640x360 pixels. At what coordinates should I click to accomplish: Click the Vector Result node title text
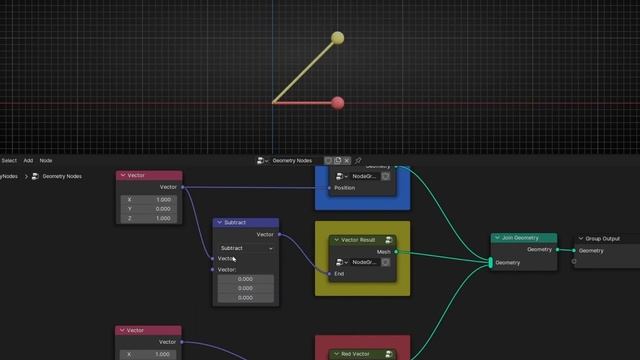point(358,240)
